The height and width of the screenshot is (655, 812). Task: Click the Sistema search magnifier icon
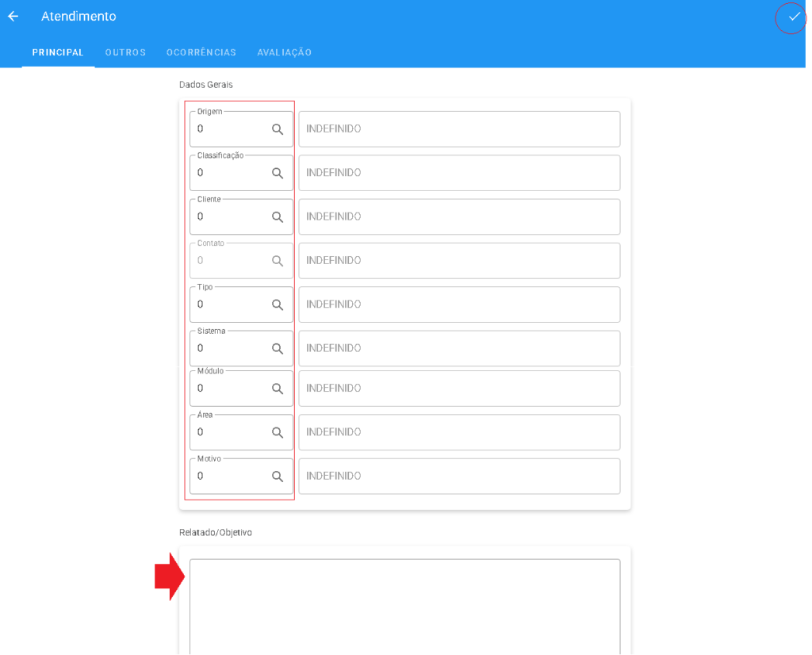278,349
